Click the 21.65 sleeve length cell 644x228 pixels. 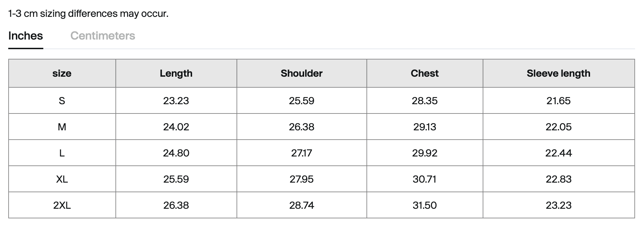pos(558,101)
